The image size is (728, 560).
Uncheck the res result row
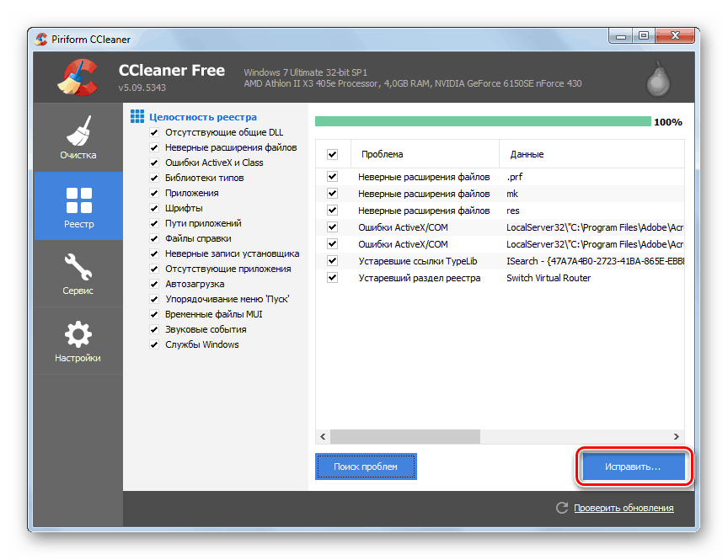(333, 211)
